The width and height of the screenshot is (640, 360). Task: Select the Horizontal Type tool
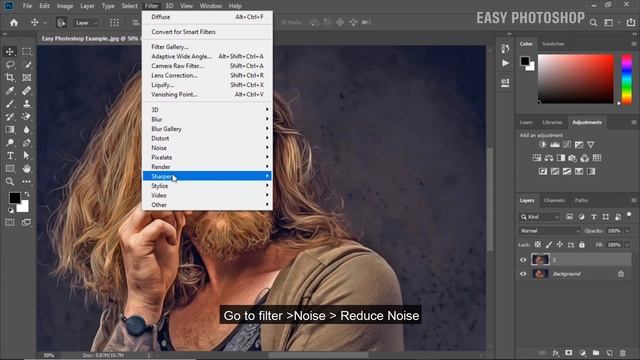(x=10, y=156)
